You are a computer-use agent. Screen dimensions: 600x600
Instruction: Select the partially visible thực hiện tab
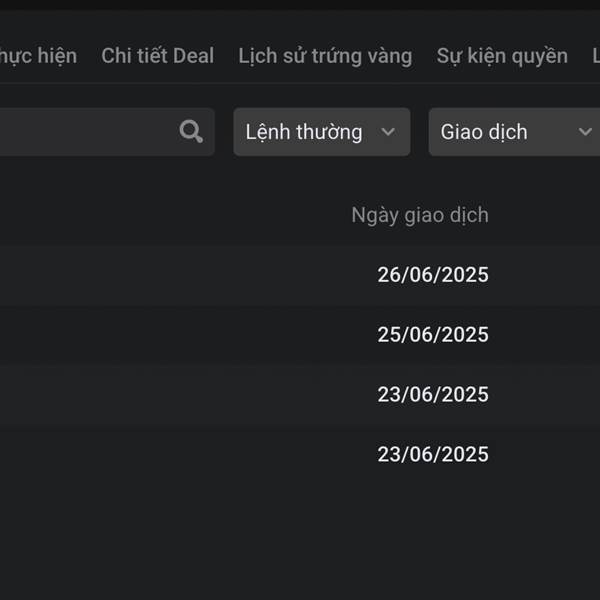point(38,56)
